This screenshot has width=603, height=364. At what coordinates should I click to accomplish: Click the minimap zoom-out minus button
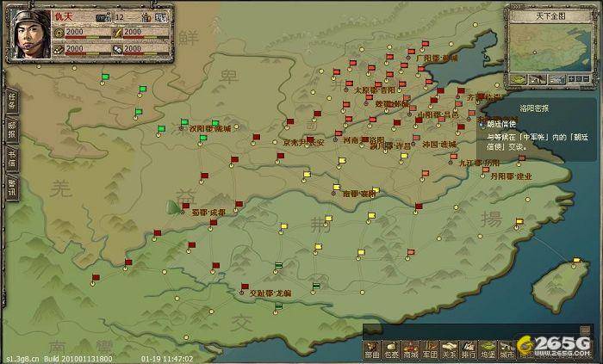pos(587,80)
